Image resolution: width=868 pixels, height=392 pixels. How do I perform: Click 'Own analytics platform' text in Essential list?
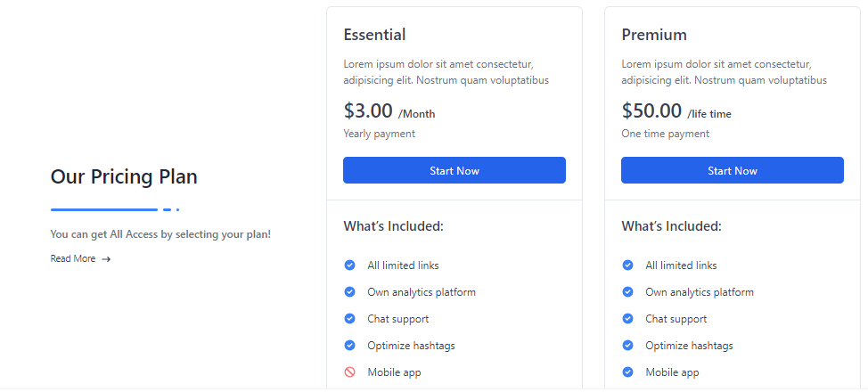coord(422,292)
